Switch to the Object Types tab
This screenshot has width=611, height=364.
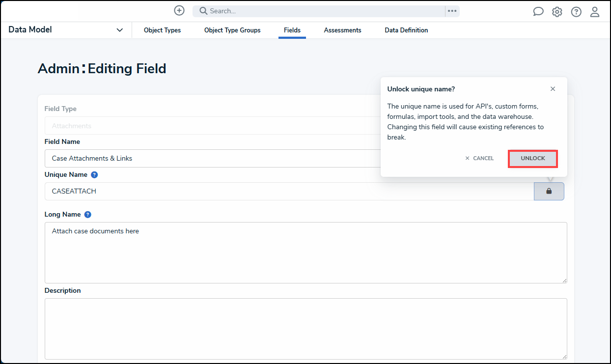pyautogui.click(x=162, y=30)
